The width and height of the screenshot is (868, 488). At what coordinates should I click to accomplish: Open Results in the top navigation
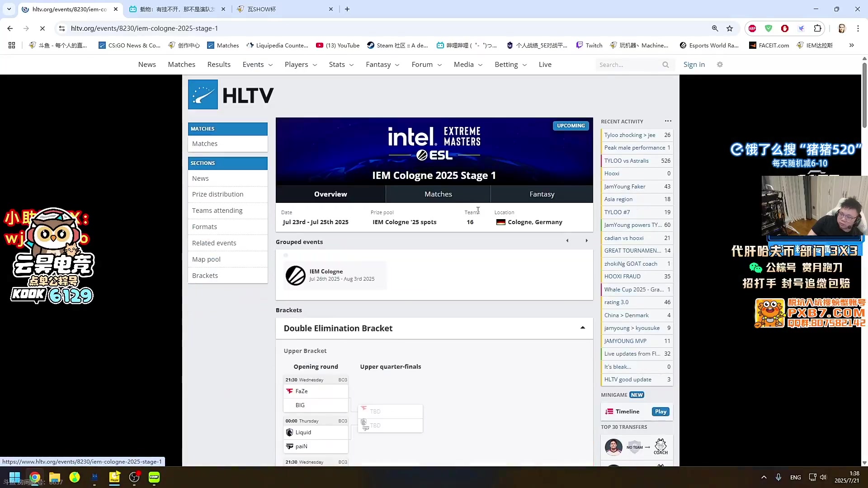219,65
